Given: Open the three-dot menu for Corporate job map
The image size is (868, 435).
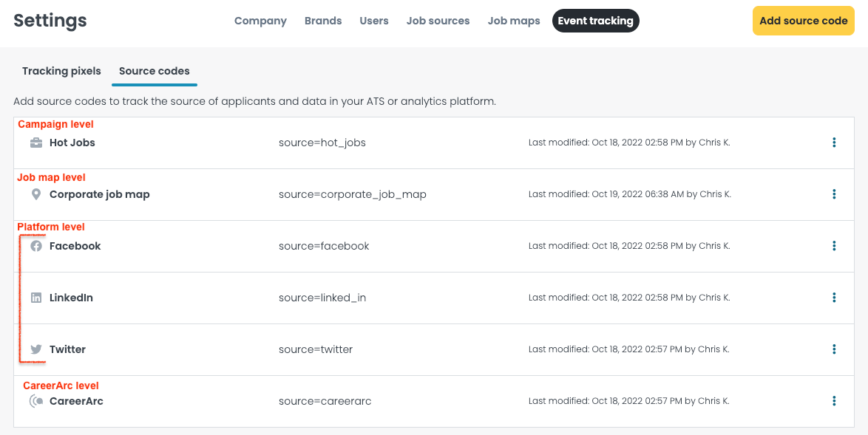Looking at the screenshot, I should coord(834,194).
